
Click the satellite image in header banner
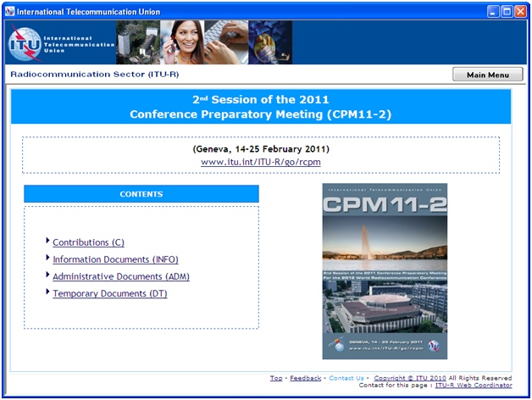[270, 43]
